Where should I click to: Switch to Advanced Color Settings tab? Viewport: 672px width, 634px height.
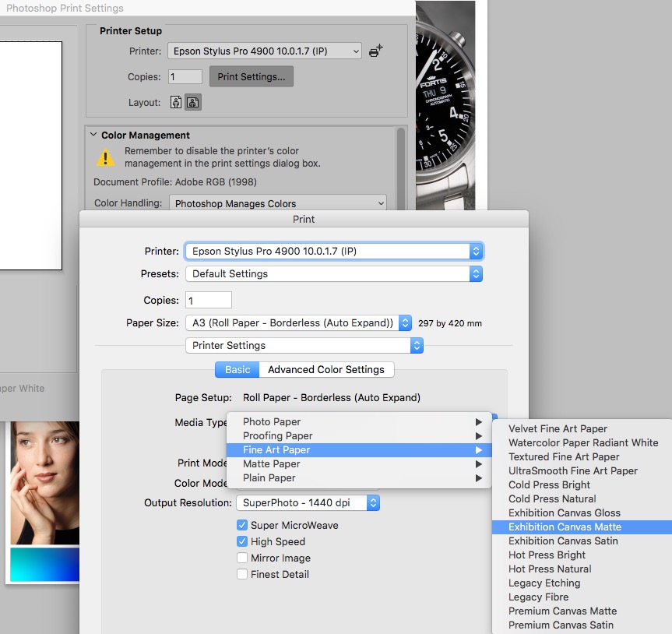click(x=326, y=369)
